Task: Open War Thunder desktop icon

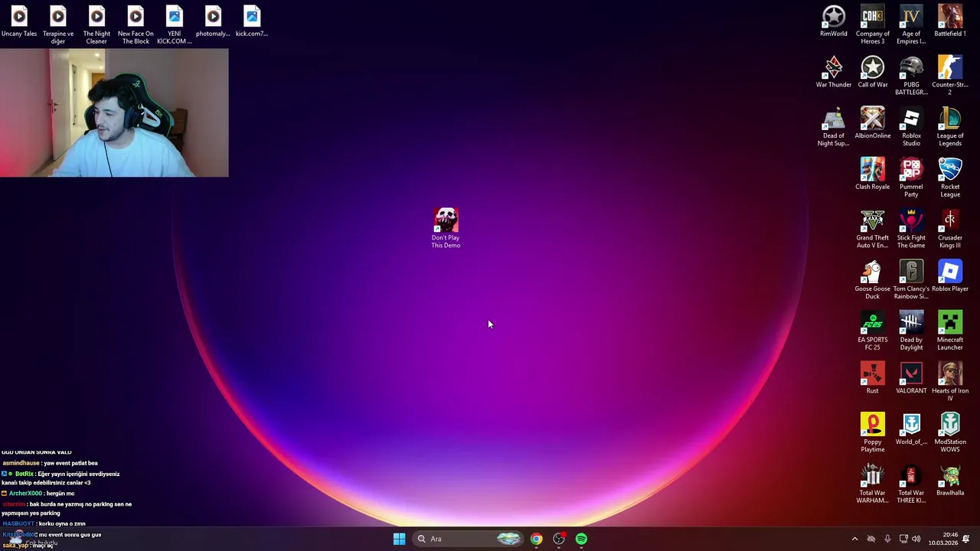Action: (834, 72)
